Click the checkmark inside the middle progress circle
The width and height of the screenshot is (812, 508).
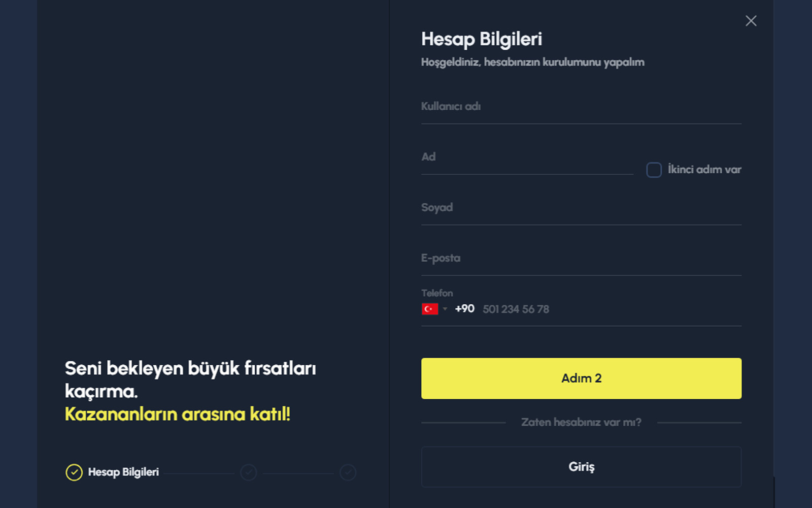(248, 472)
